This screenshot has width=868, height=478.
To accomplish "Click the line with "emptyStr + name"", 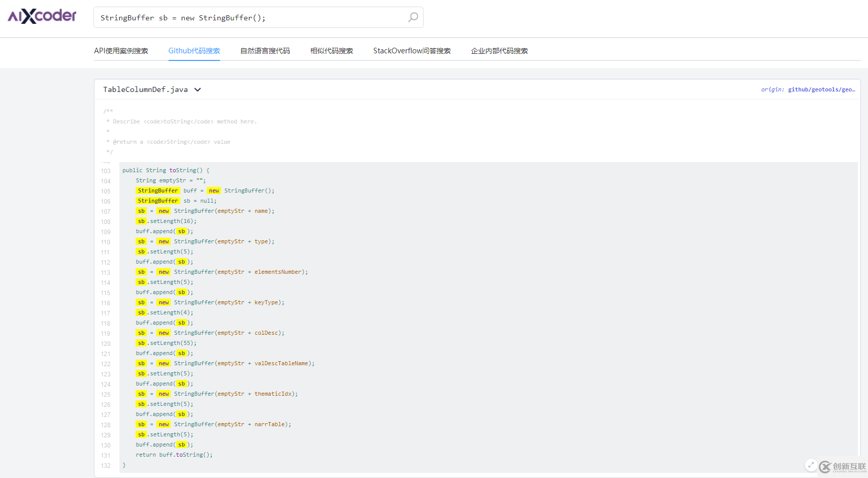I will coord(205,211).
